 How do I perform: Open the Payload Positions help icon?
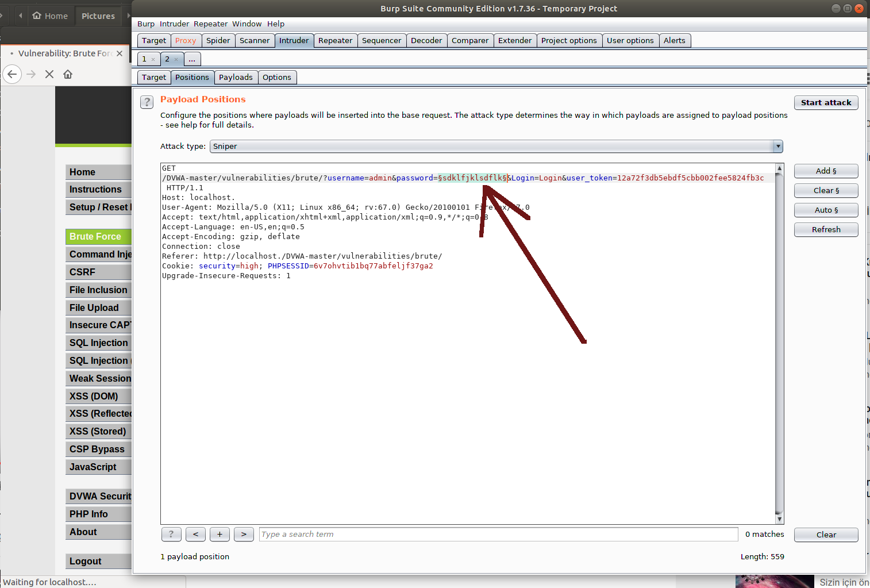(147, 102)
